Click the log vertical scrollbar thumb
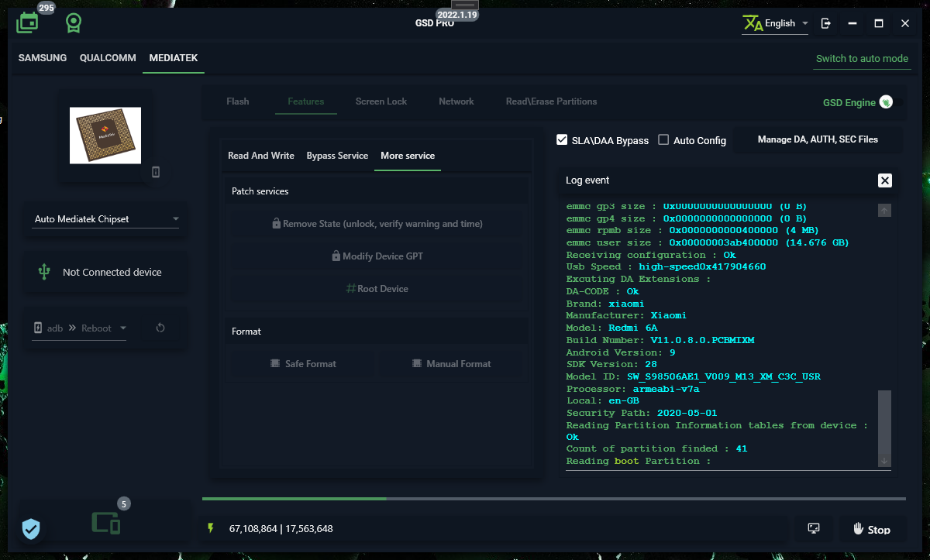 coord(885,421)
